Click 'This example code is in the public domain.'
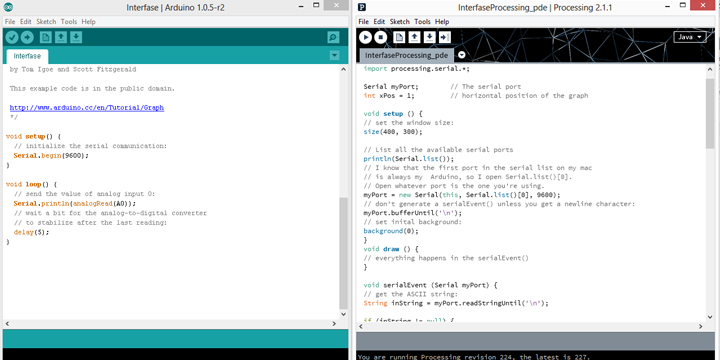The width and height of the screenshot is (720, 360). click(x=92, y=89)
